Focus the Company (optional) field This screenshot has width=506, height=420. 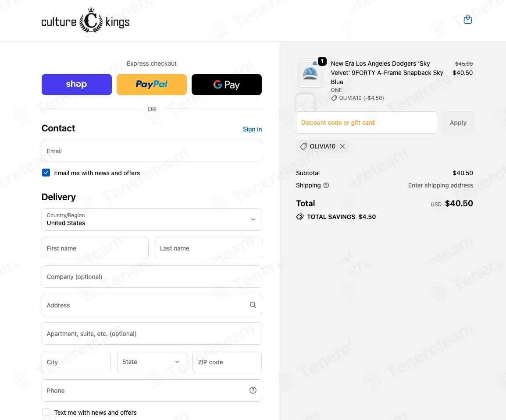[152, 276]
